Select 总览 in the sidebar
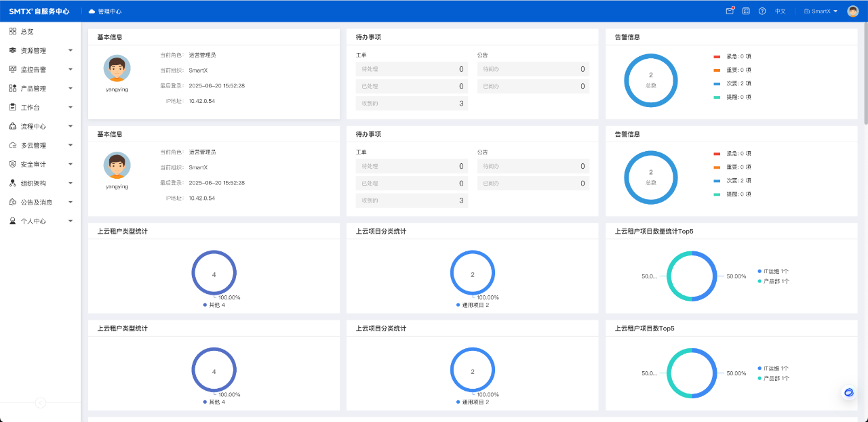The width and height of the screenshot is (868, 422). [27, 31]
